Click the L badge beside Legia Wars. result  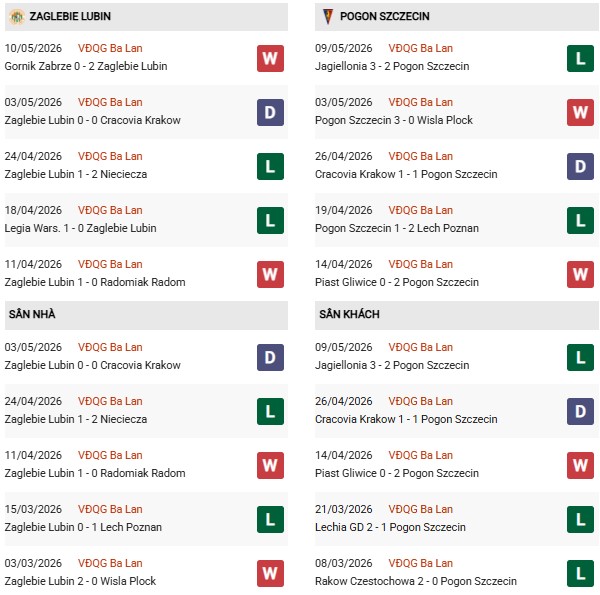click(x=270, y=220)
